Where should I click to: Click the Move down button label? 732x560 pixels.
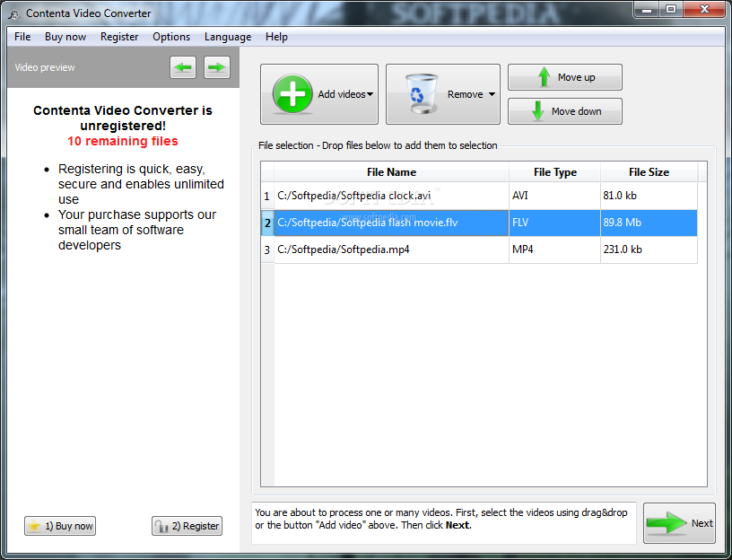click(x=577, y=111)
